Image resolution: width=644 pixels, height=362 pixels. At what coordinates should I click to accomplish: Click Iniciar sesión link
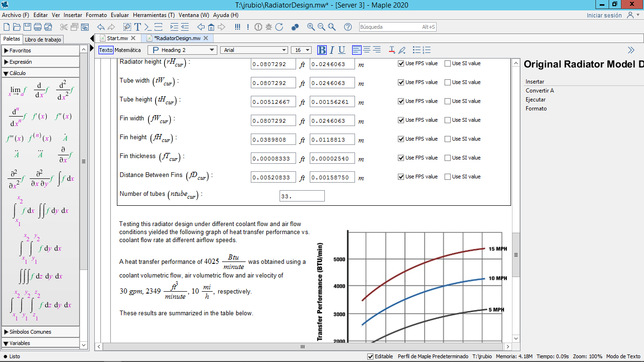tap(604, 15)
